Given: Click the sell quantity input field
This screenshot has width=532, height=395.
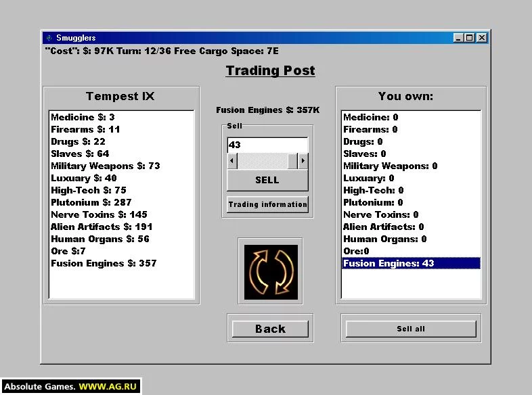Looking at the screenshot, I should (267, 145).
